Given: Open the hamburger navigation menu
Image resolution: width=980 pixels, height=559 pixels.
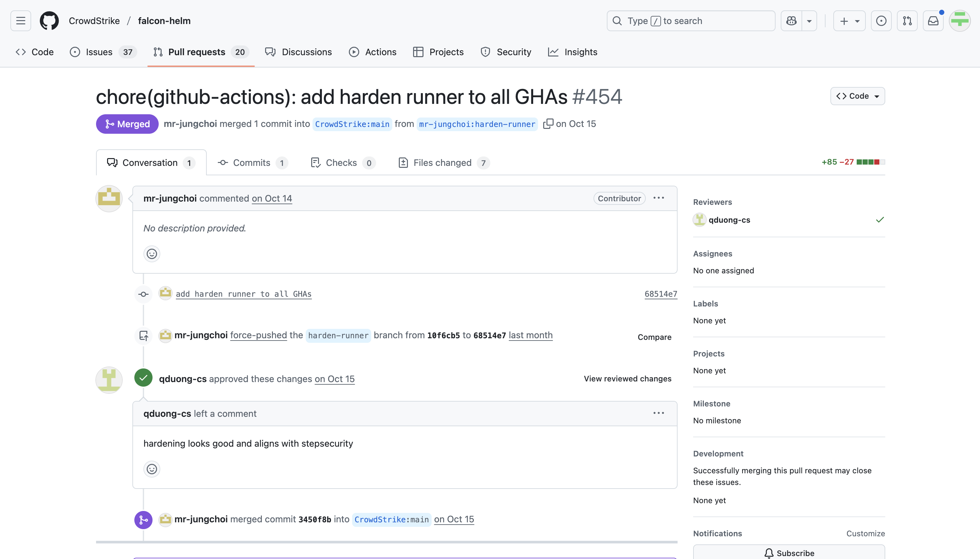Looking at the screenshot, I should pyautogui.click(x=21, y=21).
